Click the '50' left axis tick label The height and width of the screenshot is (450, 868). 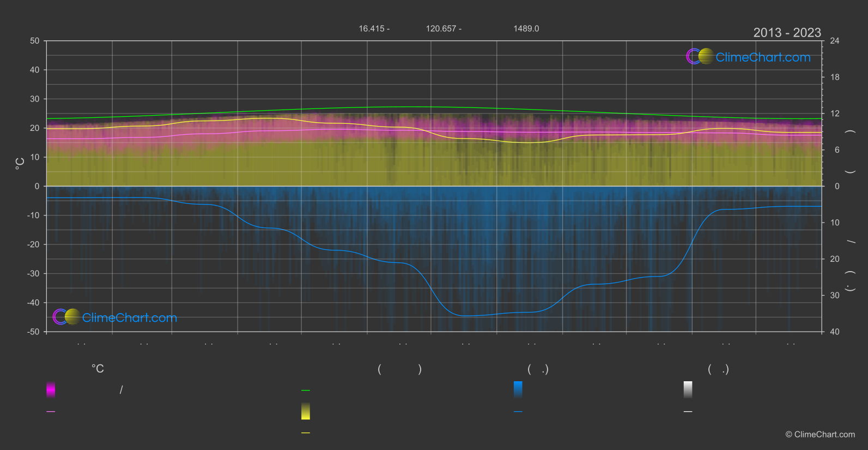(x=35, y=41)
